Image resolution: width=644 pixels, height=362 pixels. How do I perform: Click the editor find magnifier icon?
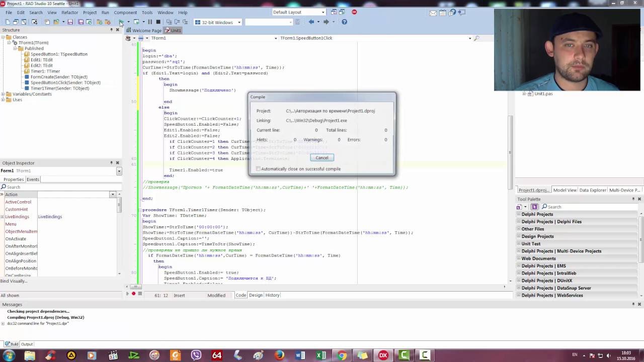coord(476,38)
